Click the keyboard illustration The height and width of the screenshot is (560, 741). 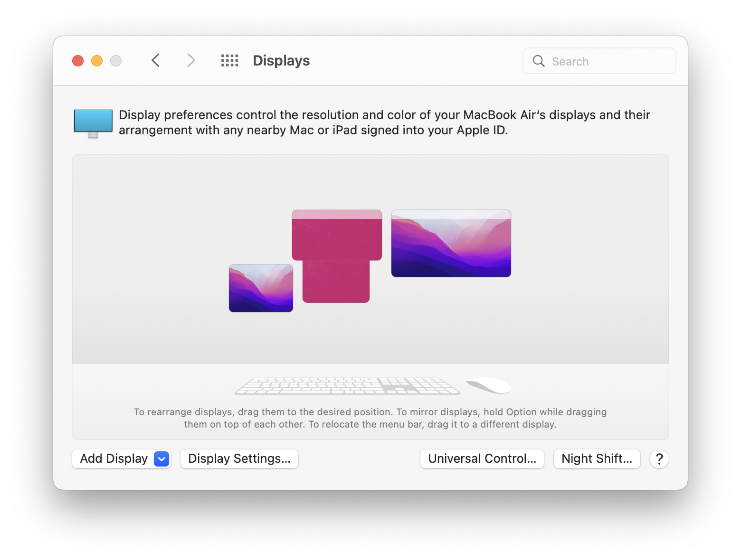pos(347,386)
